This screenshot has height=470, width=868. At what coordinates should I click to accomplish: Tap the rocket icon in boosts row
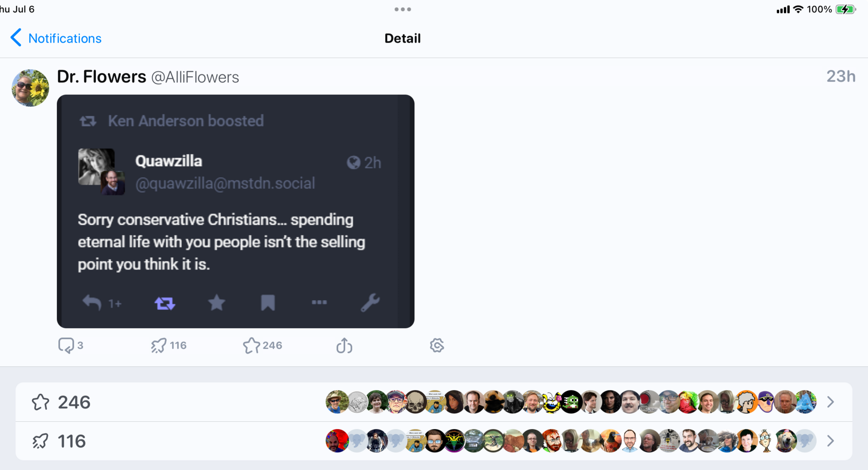click(x=40, y=441)
